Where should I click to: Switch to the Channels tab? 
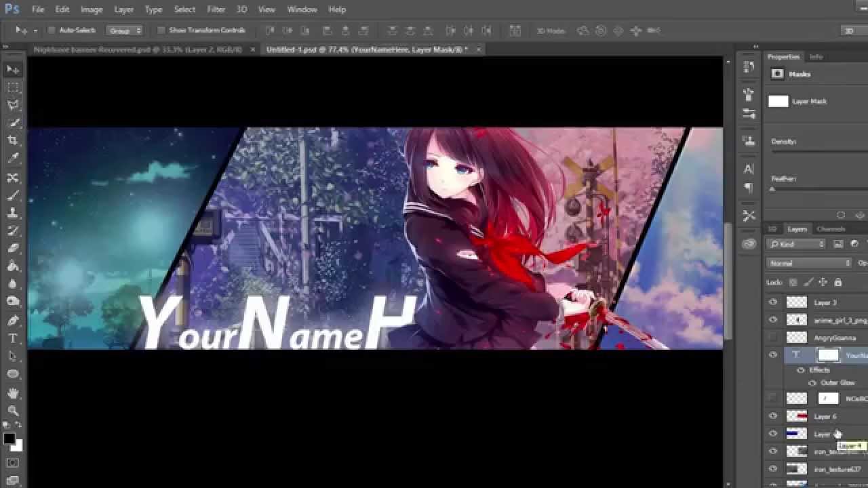[831, 229]
